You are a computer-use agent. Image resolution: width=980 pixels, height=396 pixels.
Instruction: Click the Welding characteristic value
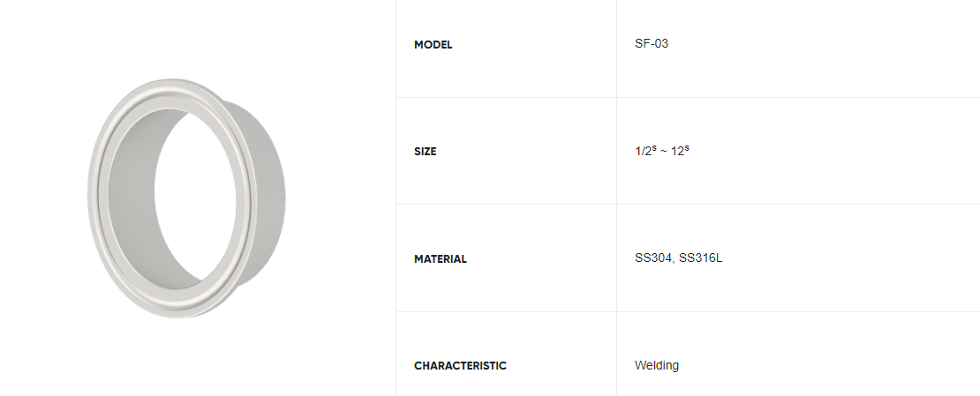tap(656, 365)
